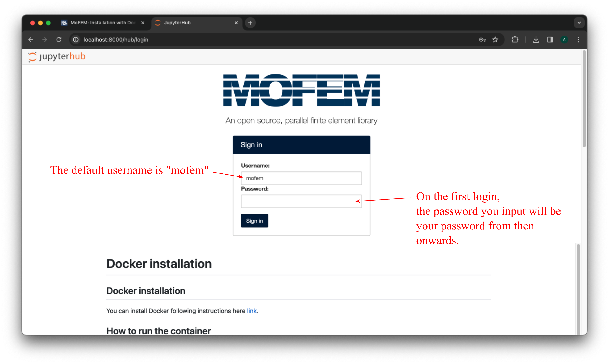View site information icon in address bar
Image resolution: width=609 pixels, height=364 pixels.
(76, 40)
